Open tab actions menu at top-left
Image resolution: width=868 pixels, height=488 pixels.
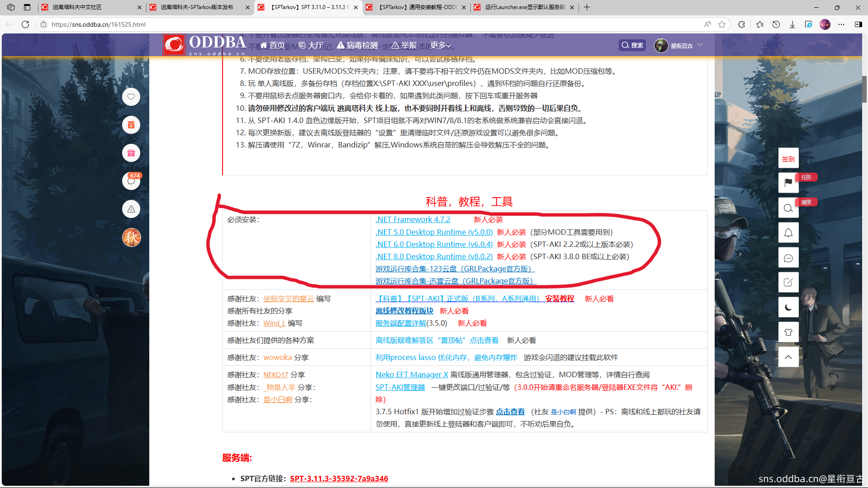[27, 7]
